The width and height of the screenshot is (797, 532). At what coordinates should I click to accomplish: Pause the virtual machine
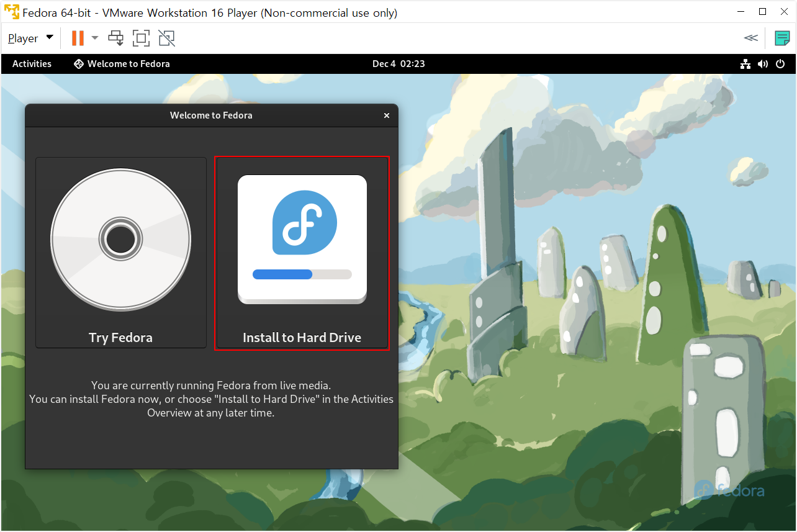(x=78, y=38)
